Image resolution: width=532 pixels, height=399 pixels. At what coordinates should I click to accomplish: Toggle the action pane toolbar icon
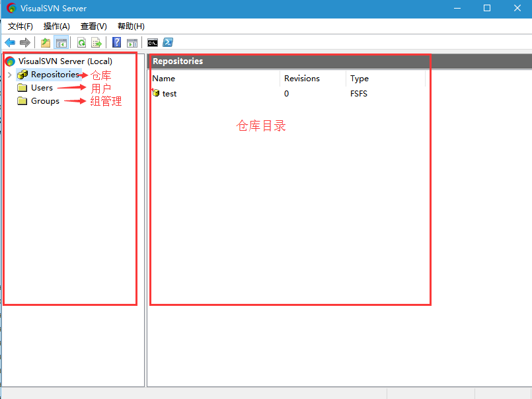132,43
